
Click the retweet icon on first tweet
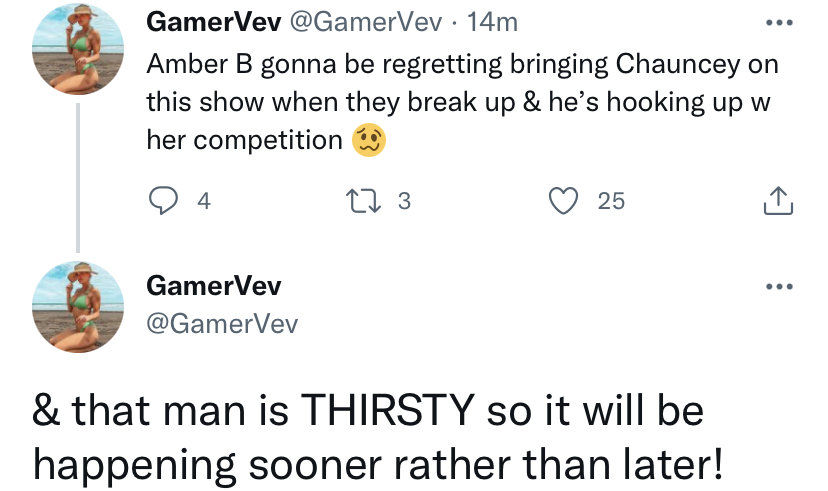click(x=363, y=201)
